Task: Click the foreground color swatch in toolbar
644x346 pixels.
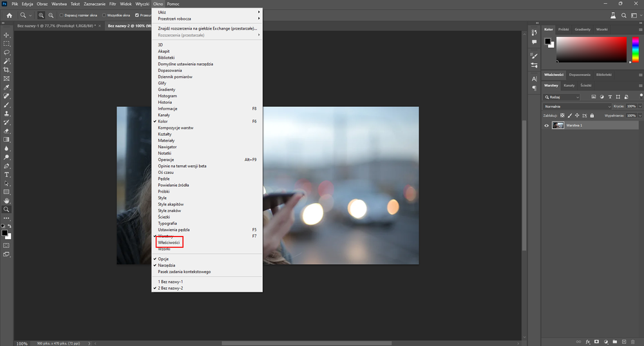Action: point(4,233)
